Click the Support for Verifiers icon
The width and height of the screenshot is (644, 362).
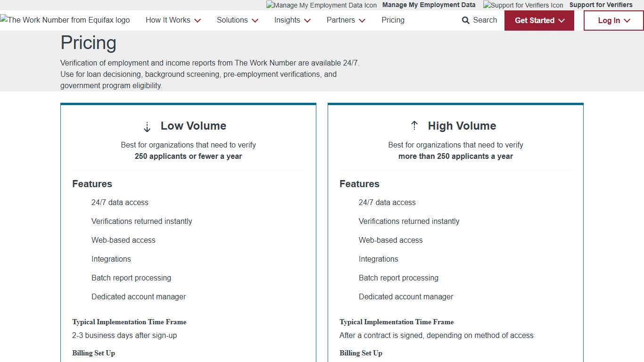523,5
